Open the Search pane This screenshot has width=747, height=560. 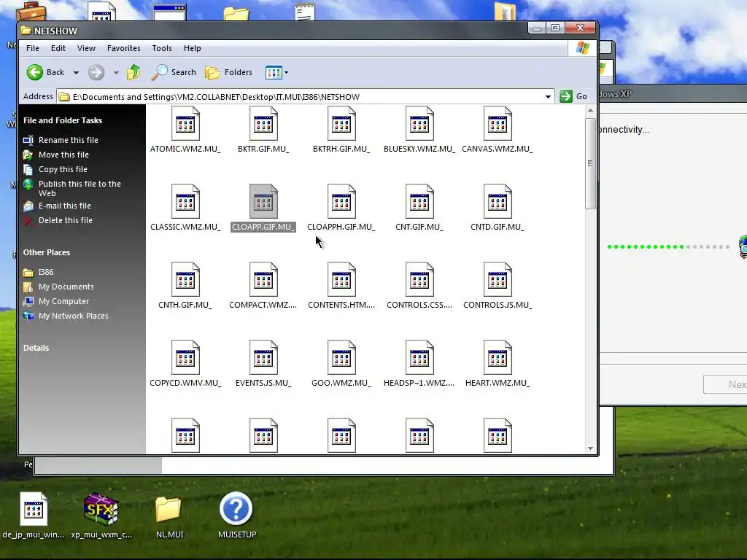(x=174, y=72)
